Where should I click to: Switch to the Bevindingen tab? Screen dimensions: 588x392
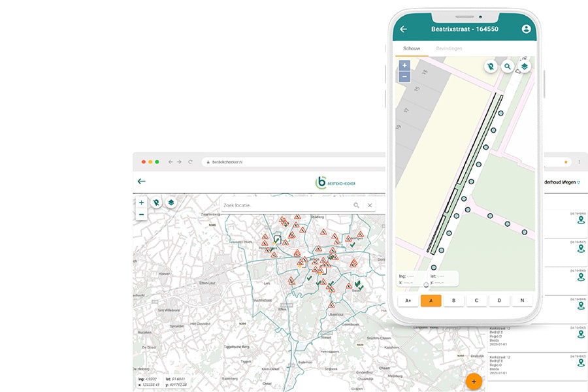point(449,49)
